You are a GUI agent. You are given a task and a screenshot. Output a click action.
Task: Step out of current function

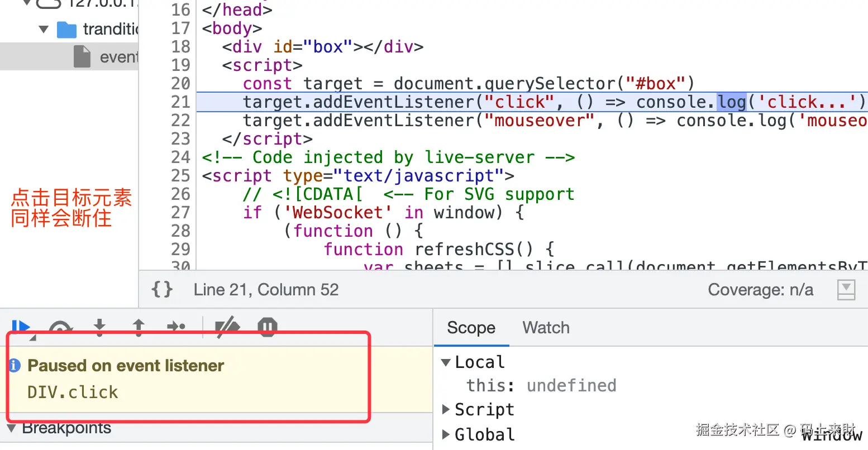[x=139, y=327]
